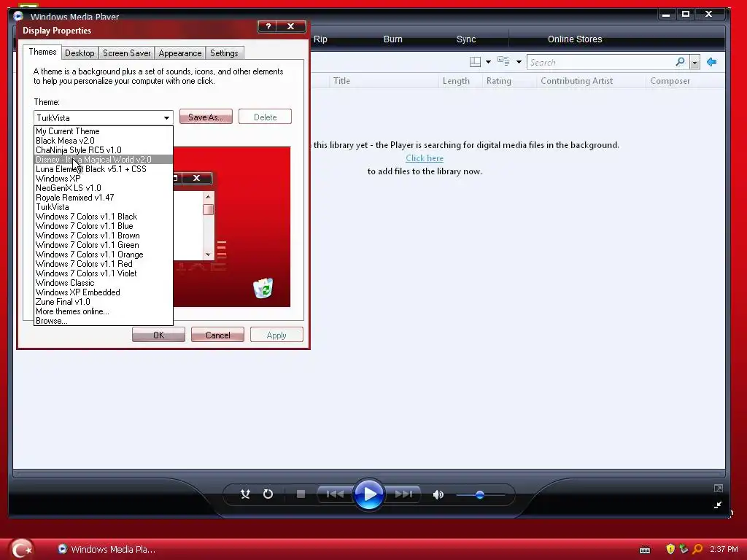Open the Rip tab
This screenshot has height=560, width=747.
tap(320, 39)
